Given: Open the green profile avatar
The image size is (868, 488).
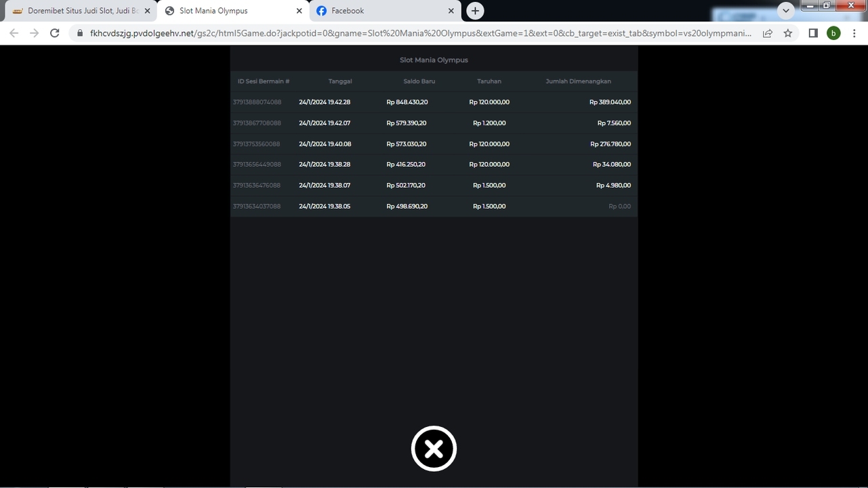Looking at the screenshot, I should pyautogui.click(x=833, y=33).
